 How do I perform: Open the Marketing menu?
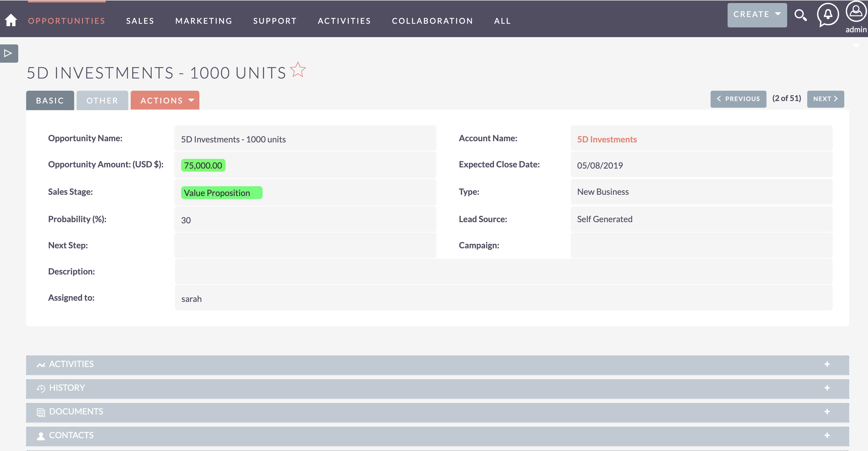click(204, 21)
